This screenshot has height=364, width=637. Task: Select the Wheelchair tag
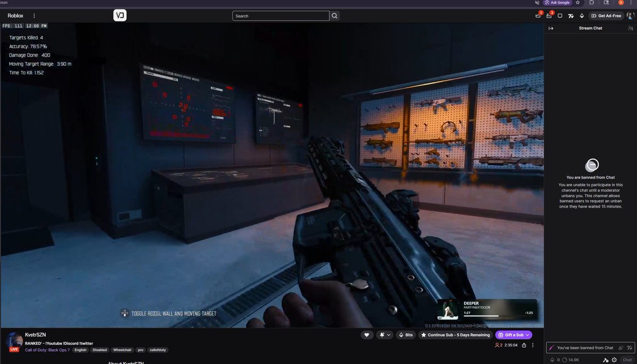123,350
